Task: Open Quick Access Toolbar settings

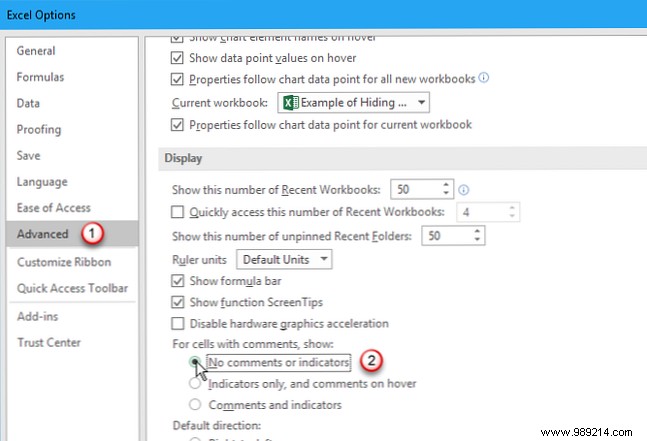Action: (x=73, y=288)
